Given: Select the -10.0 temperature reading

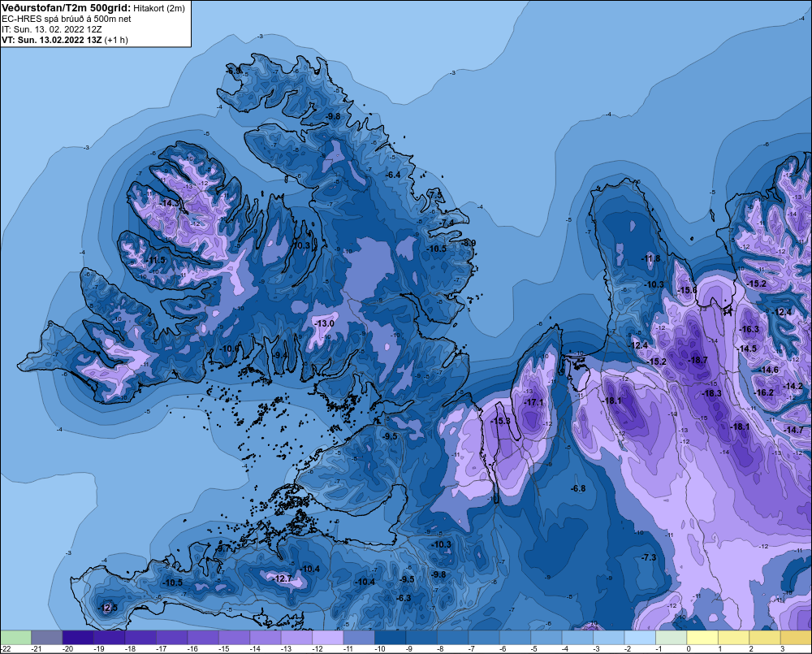Looking at the screenshot, I should (230, 349).
